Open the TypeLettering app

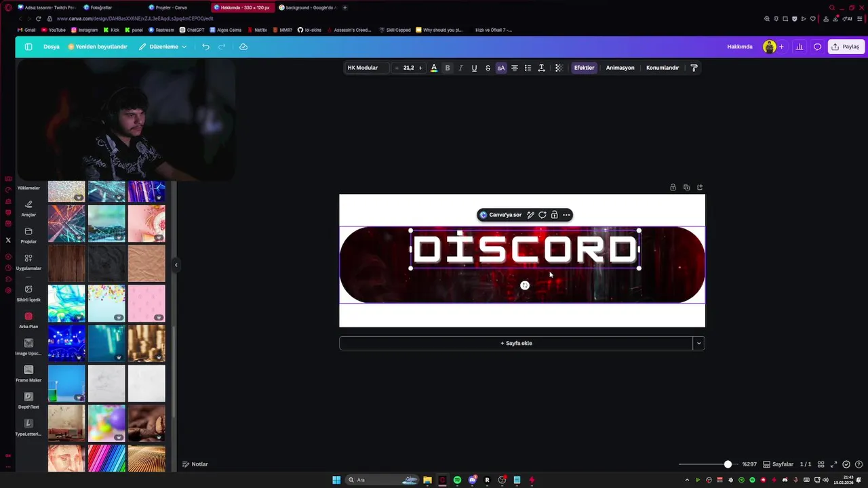pyautogui.click(x=28, y=428)
